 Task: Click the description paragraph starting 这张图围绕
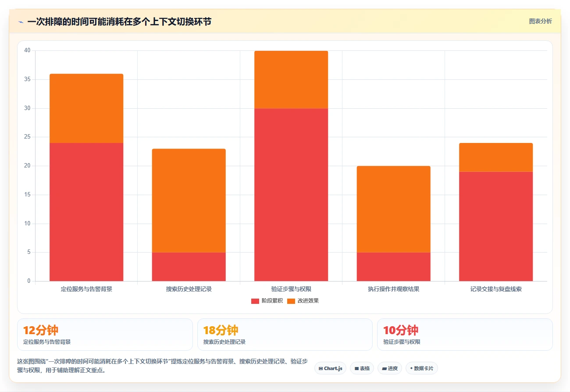162,366
